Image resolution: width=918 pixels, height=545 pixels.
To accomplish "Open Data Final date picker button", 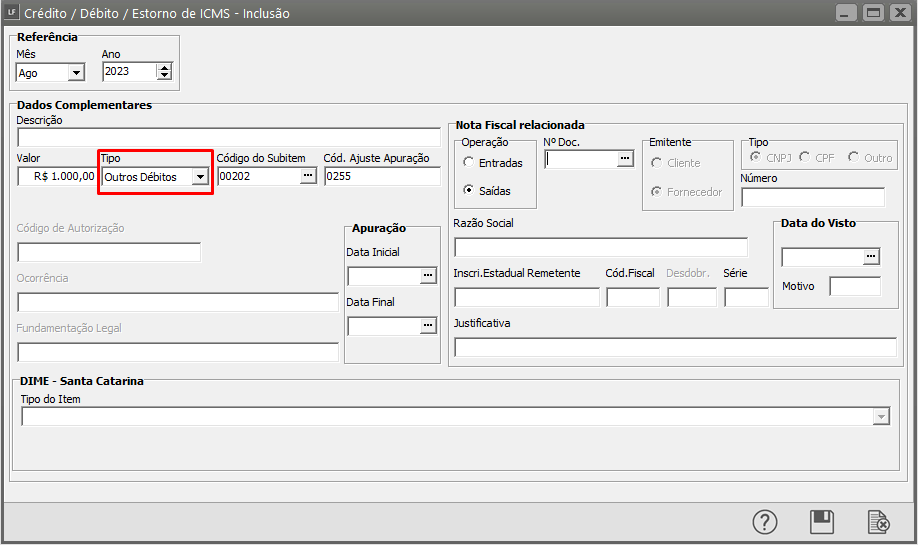I will point(428,325).
